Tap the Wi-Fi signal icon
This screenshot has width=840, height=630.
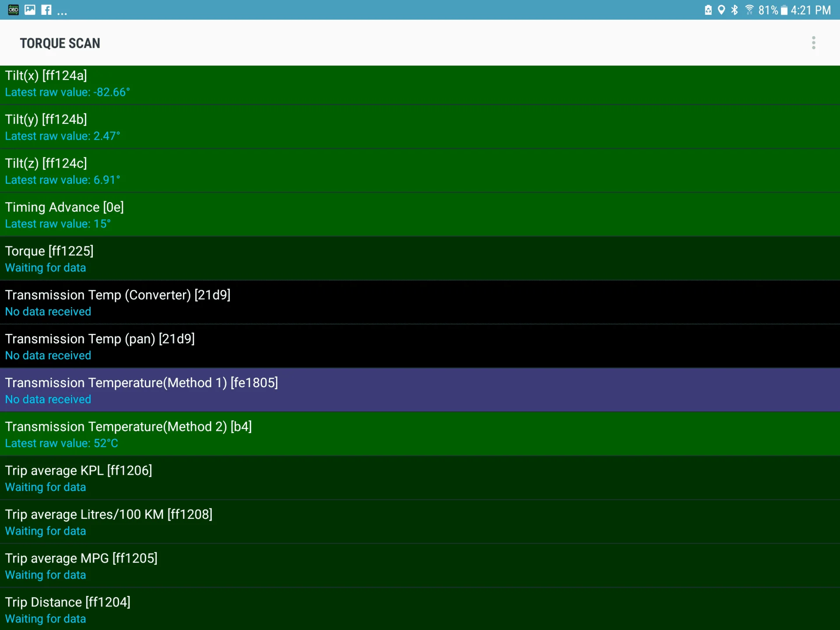pos(749,10)
